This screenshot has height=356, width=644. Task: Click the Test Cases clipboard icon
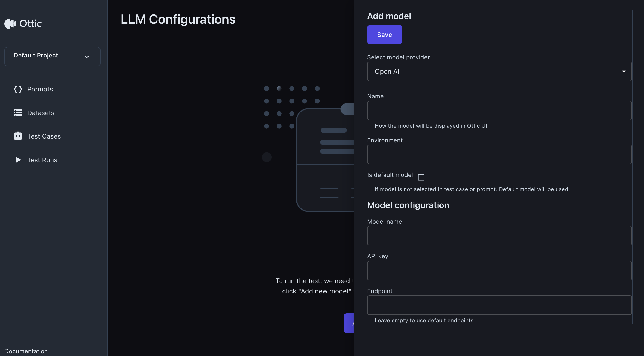18,136
